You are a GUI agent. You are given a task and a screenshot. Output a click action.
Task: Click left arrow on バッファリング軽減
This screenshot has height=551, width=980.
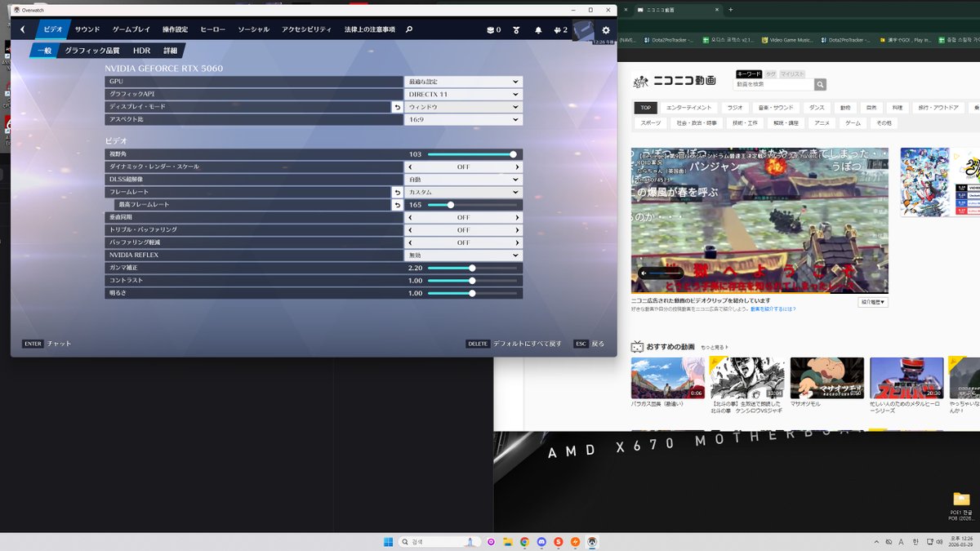click(x=410, y=242)
